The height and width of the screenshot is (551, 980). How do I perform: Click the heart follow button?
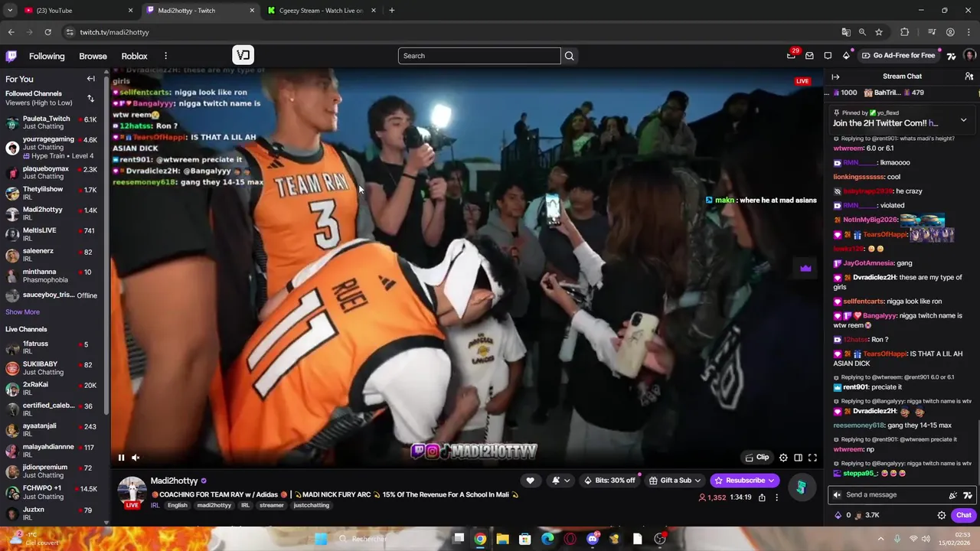pyautogui.click(x=530, y=481)
